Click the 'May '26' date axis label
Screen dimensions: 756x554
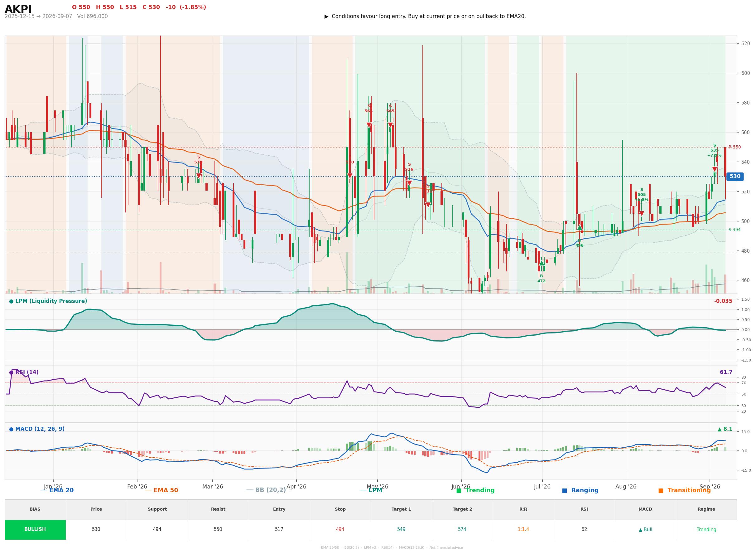point(377,487)
